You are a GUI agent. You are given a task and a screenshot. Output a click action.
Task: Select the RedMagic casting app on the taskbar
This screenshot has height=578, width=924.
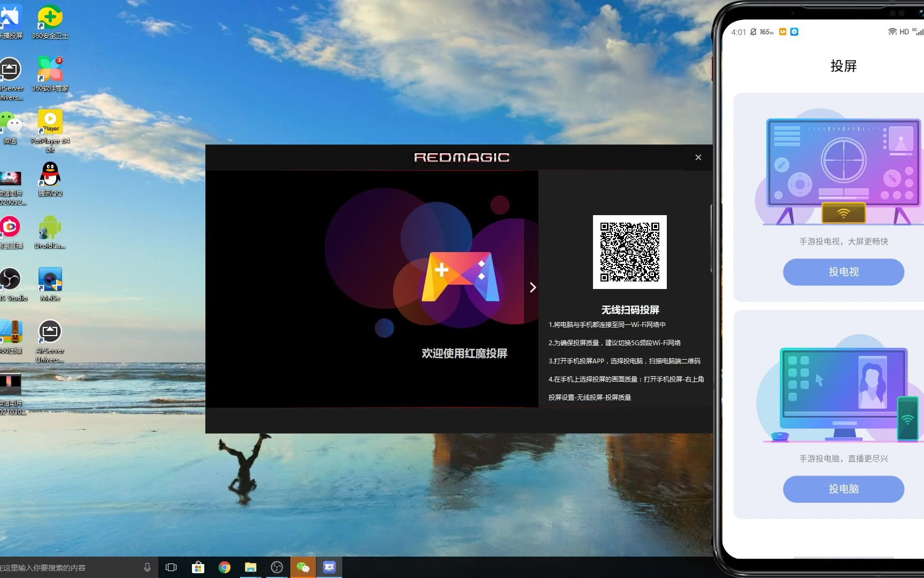329,567
